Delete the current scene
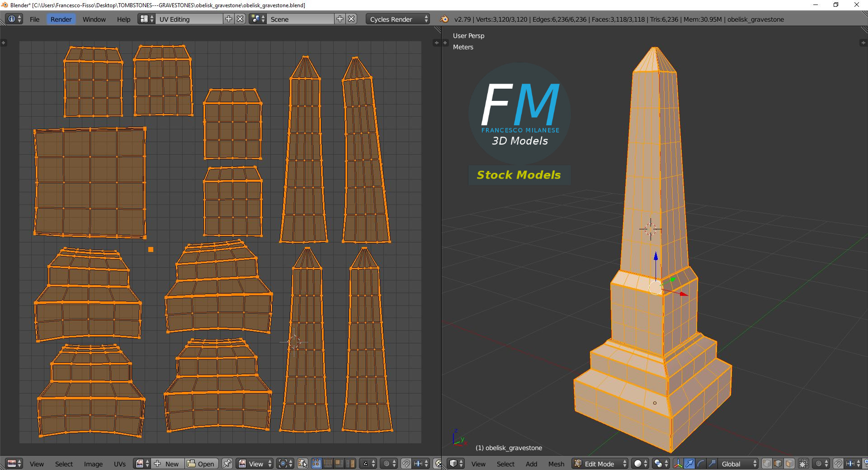Image resolution: width=868 pixels, height=470 pixels. 352,19
